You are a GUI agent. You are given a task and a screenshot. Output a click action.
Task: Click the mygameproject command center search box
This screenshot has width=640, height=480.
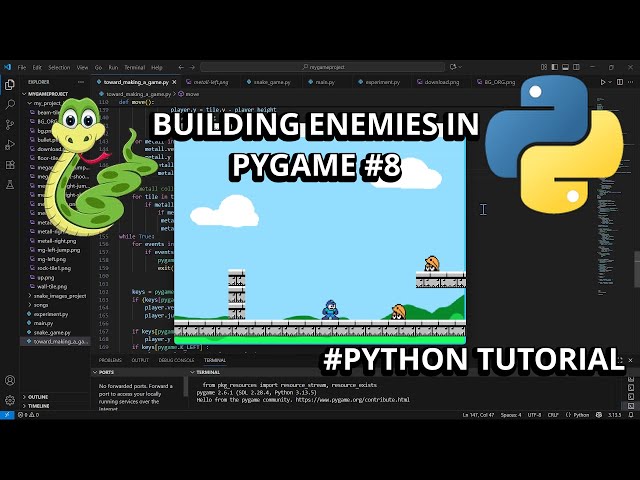[x=322, y=67]
